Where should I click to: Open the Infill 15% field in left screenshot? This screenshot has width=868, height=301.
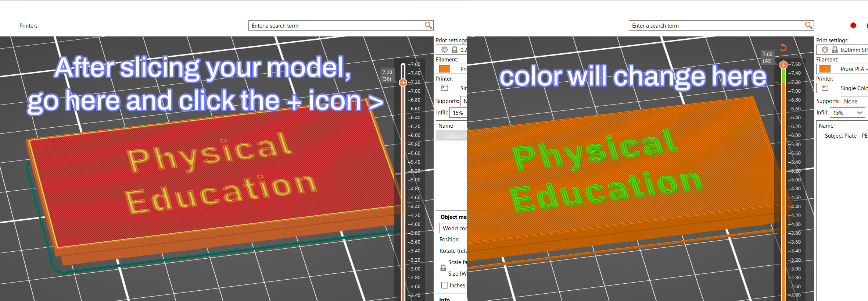click(x=458, y=113)
